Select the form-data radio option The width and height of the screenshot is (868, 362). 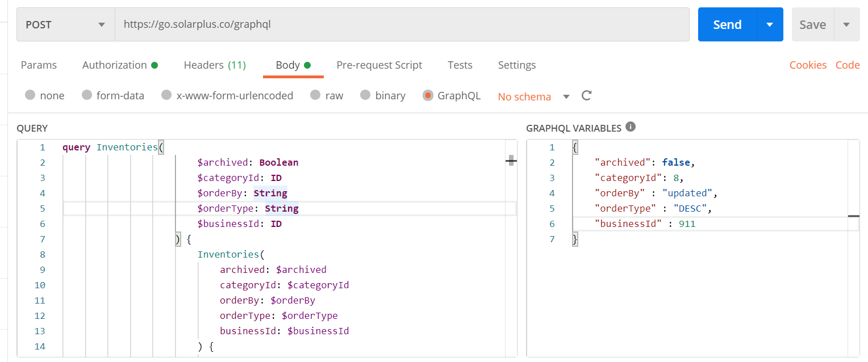coord(87,95)
